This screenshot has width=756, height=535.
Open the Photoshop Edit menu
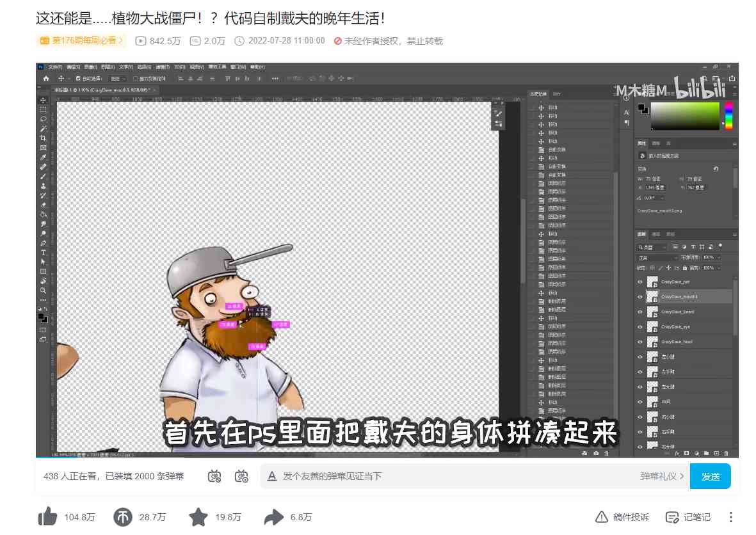pos(73,67)
